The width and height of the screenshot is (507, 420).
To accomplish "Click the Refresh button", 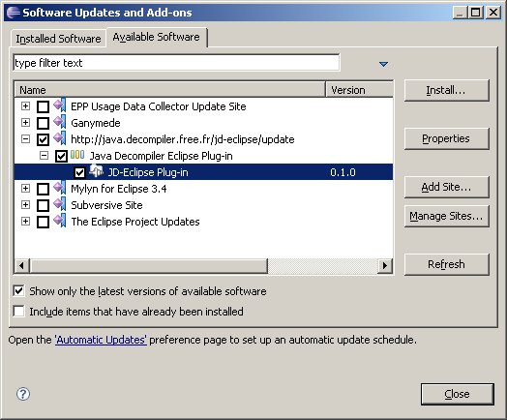I will 447,264.
